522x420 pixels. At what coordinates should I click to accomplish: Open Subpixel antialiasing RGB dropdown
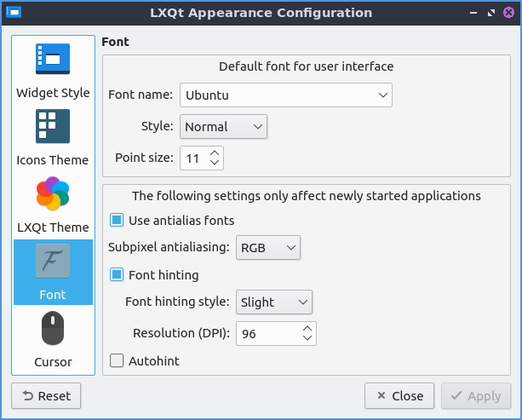tap(268, 248)
